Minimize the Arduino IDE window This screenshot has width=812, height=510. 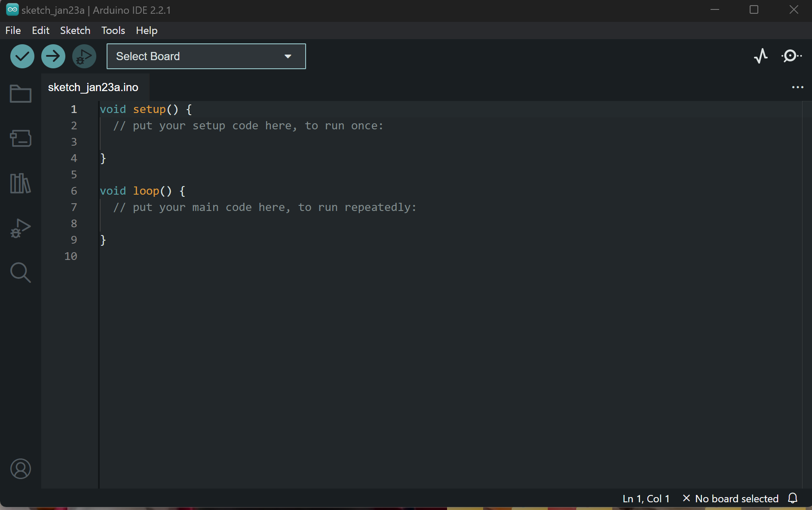click(715, 9)
